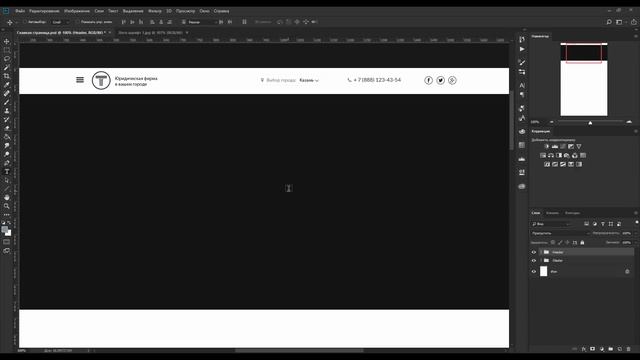Click the fx layer style icon
The image size is (640, 360).
584,349
